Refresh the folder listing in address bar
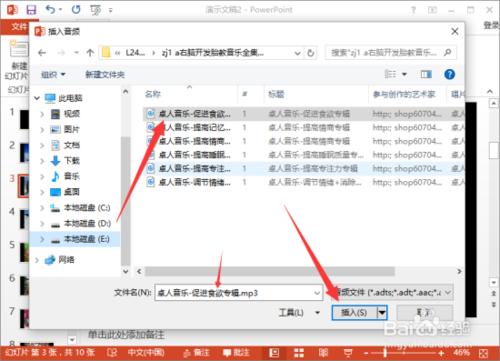 [311, 53]
